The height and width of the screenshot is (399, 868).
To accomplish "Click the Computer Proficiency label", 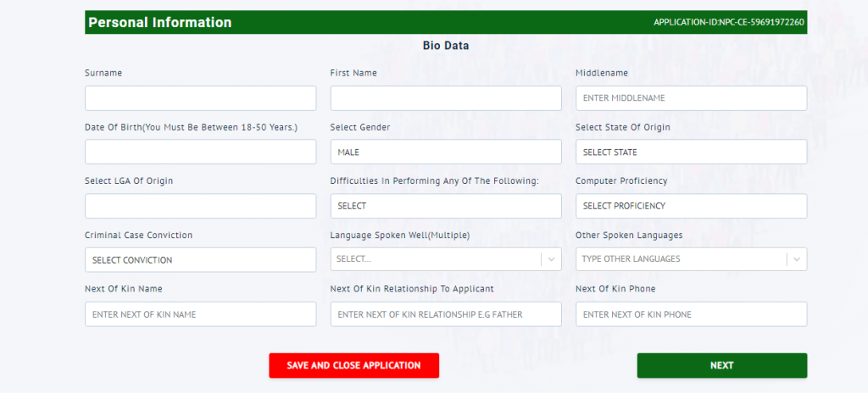I will click(x=621, y=181).
